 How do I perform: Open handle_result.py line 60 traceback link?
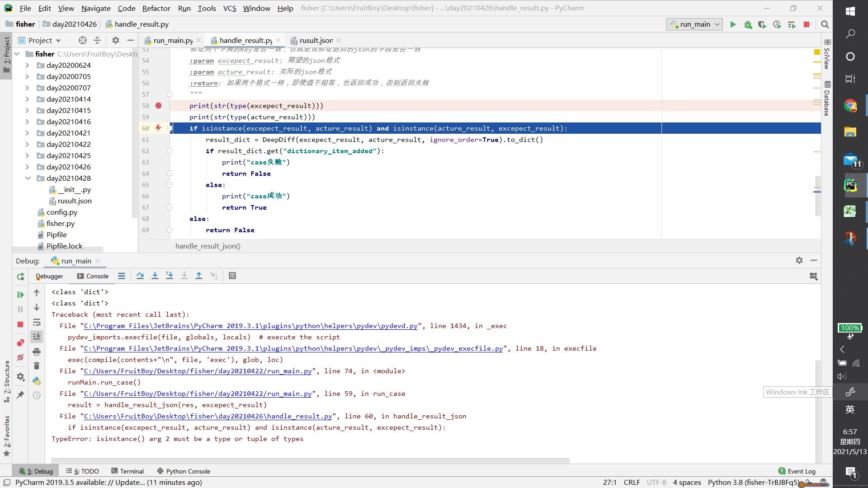pyautogui.click(x=208, y=416)
